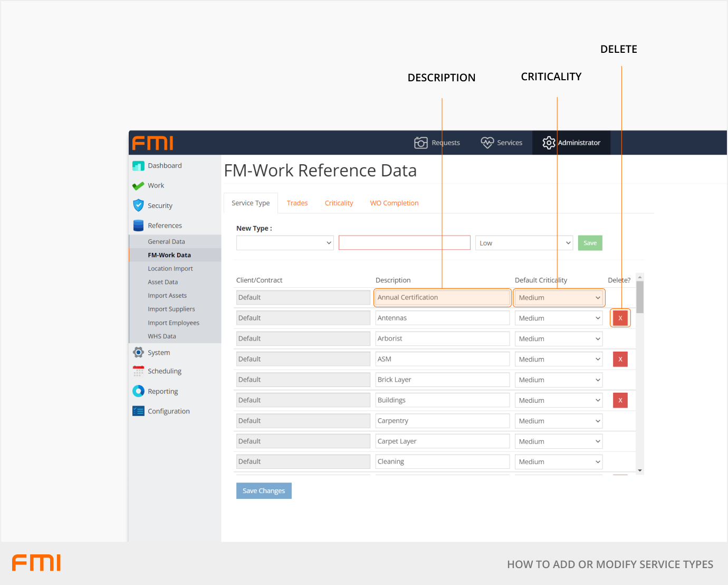This screenshot has height=585, width=728.
Task: Switch to the WO Completion tab
Action: point(394,203)
